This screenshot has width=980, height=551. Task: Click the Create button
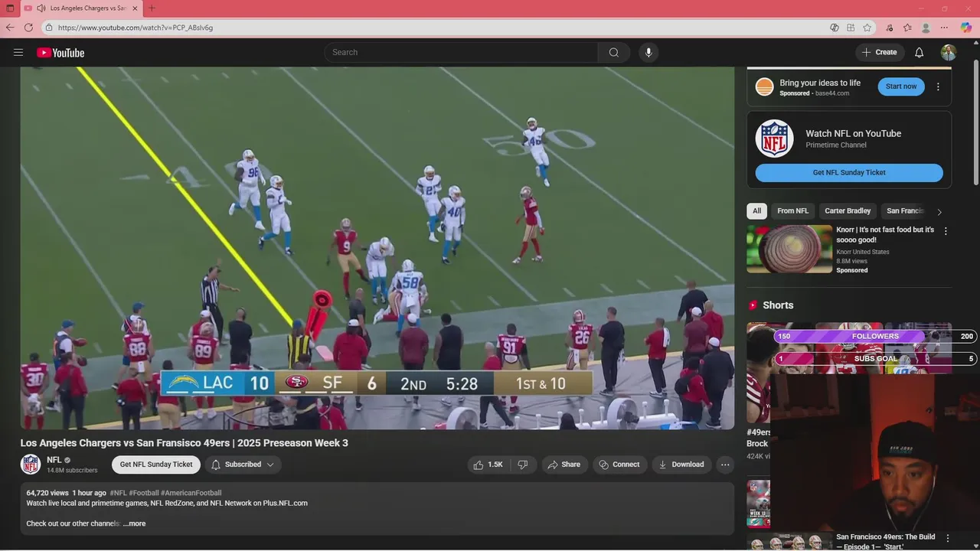tap(879, 52)
